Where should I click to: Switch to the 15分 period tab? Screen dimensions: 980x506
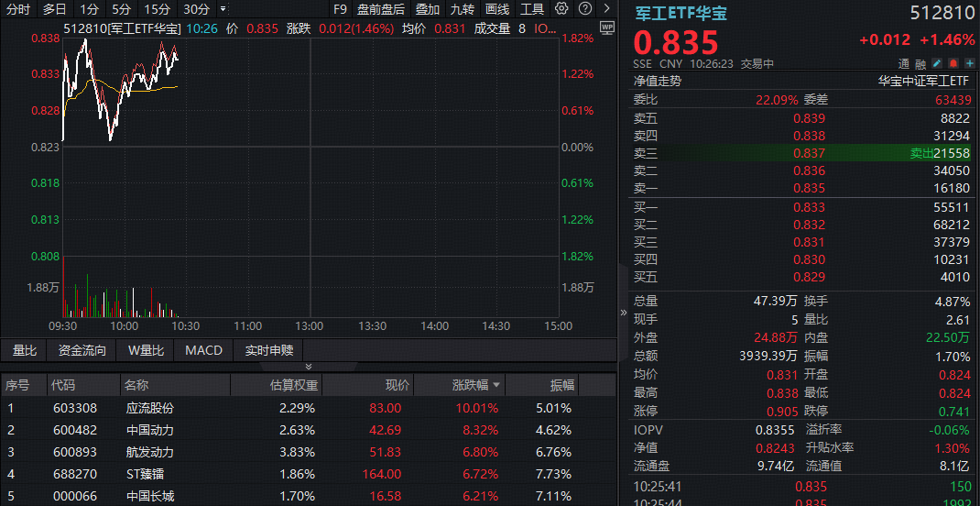click(157, 9)
